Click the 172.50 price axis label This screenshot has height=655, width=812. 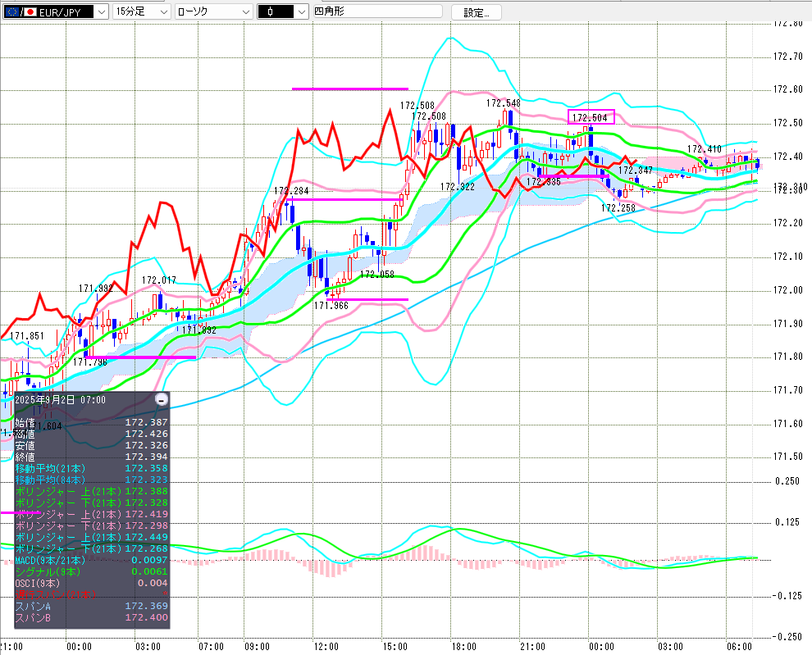(x=787, y=123)
